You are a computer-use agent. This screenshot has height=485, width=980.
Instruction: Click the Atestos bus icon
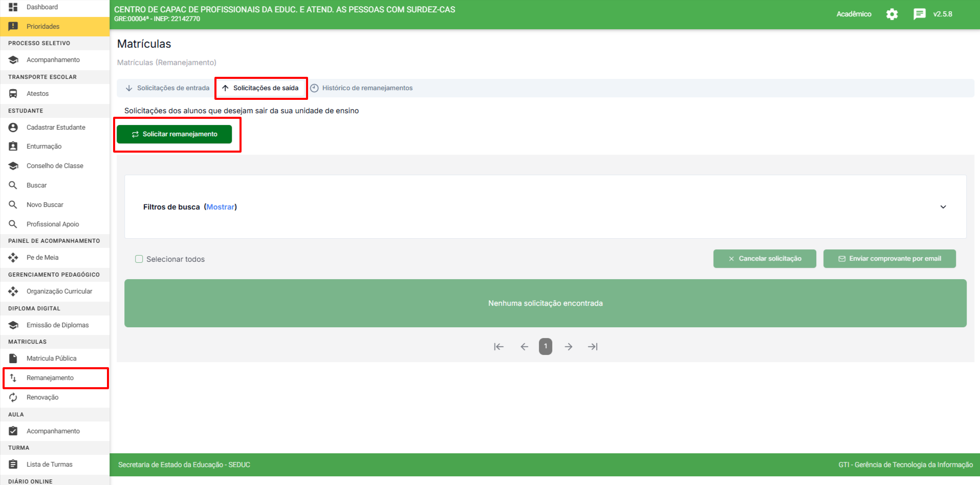(13, 94)
